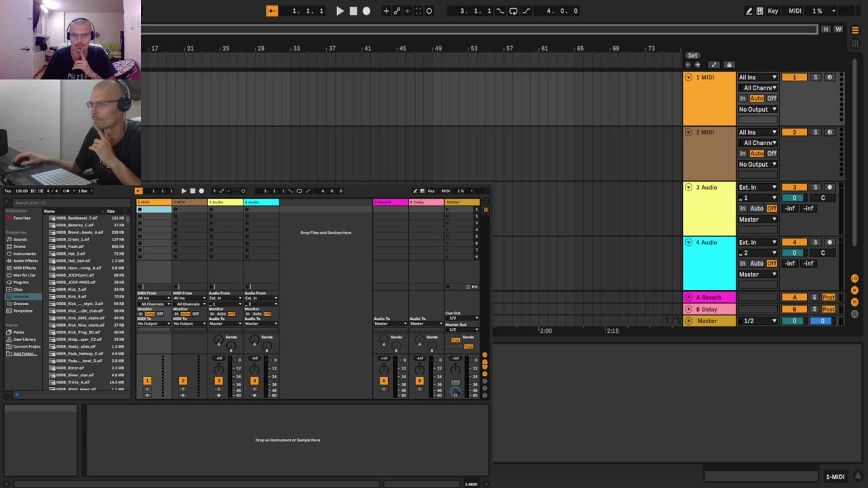Click the Key map mode button
This screenshot has width=868, height=488.
click(x=772, y=11)
